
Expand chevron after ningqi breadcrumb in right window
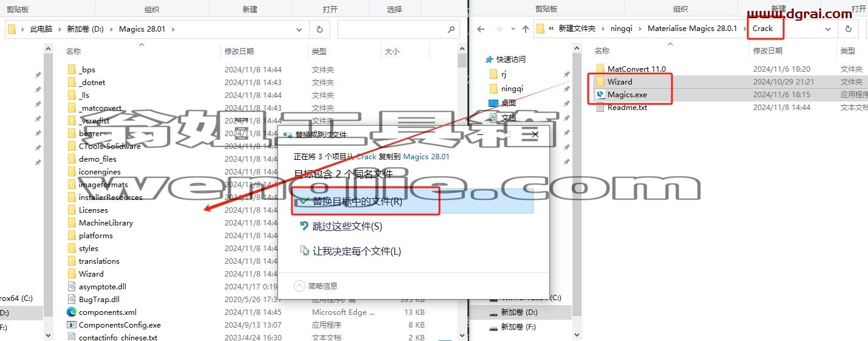tap(640, 29)
